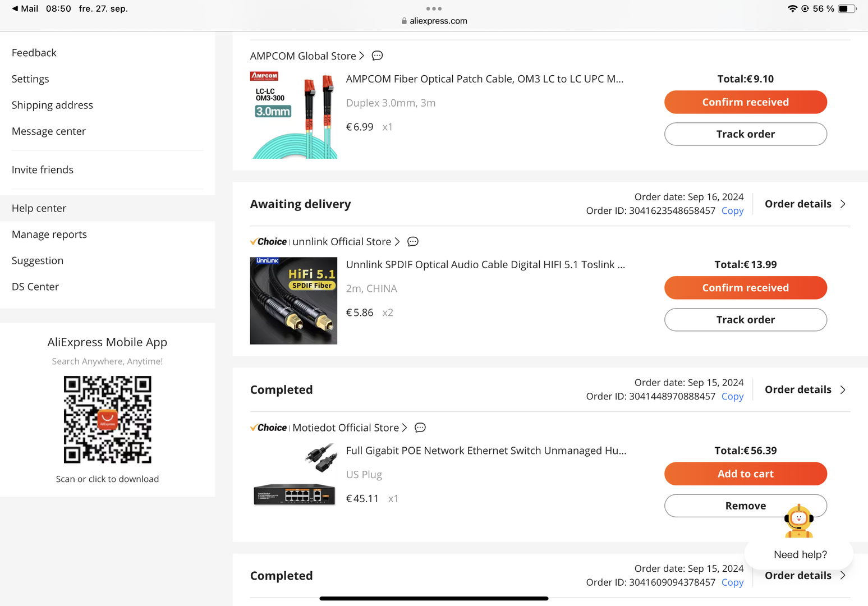
Task: Add the POE Ethernet switch to cart
Action: 745,474
